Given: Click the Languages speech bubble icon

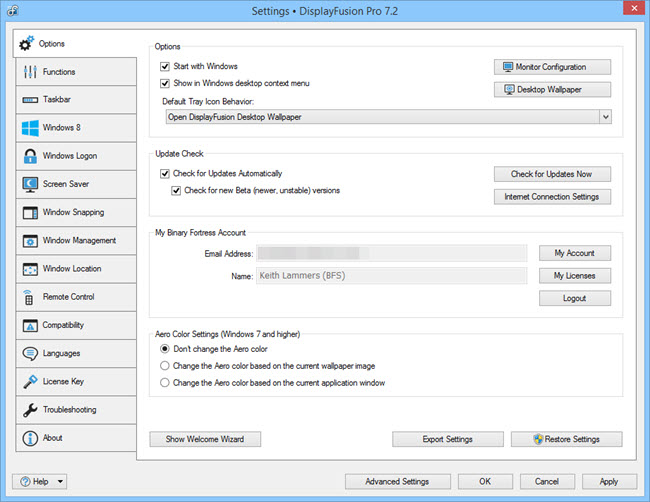Looking at the screenshot, I should [x=30, y=354].
